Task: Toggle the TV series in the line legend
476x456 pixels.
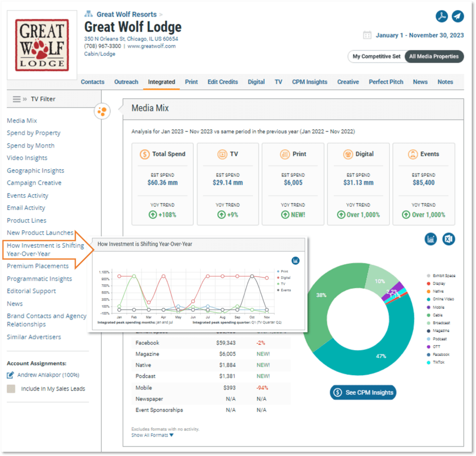Action: coord(281,284)
